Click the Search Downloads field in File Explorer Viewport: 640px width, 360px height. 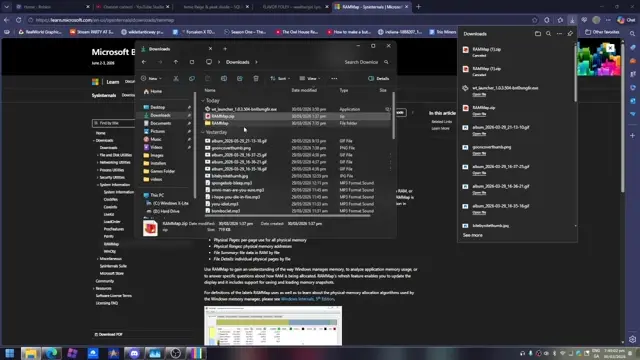[x=367, y=62]
